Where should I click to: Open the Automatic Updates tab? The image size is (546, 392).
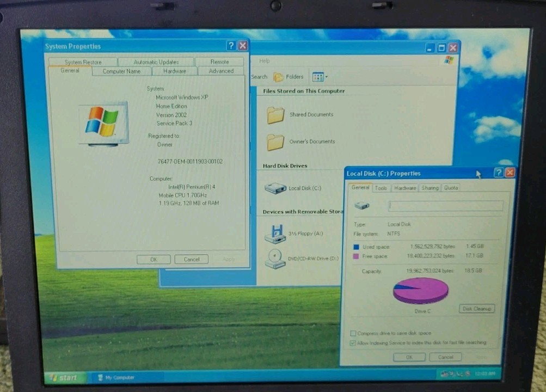point(156,62)
